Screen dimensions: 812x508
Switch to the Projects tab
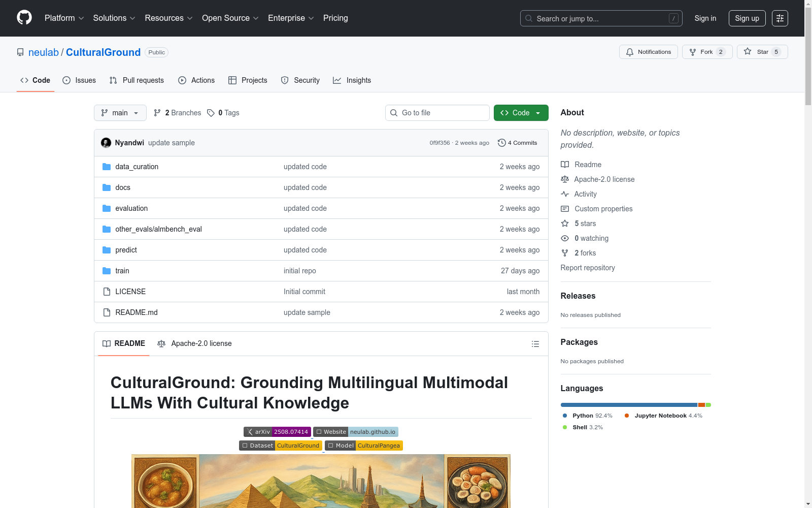pyautogui.click(x=248, y=80)
